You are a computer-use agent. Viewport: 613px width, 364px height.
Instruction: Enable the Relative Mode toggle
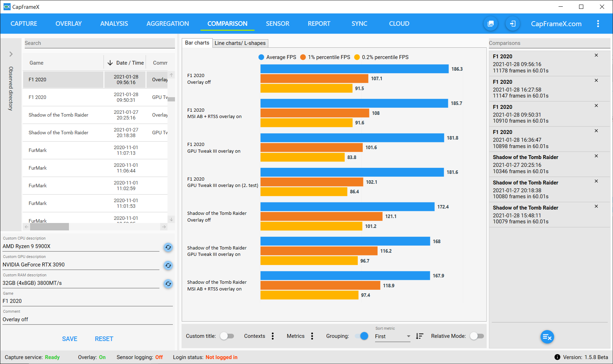[x=477, y=336]
